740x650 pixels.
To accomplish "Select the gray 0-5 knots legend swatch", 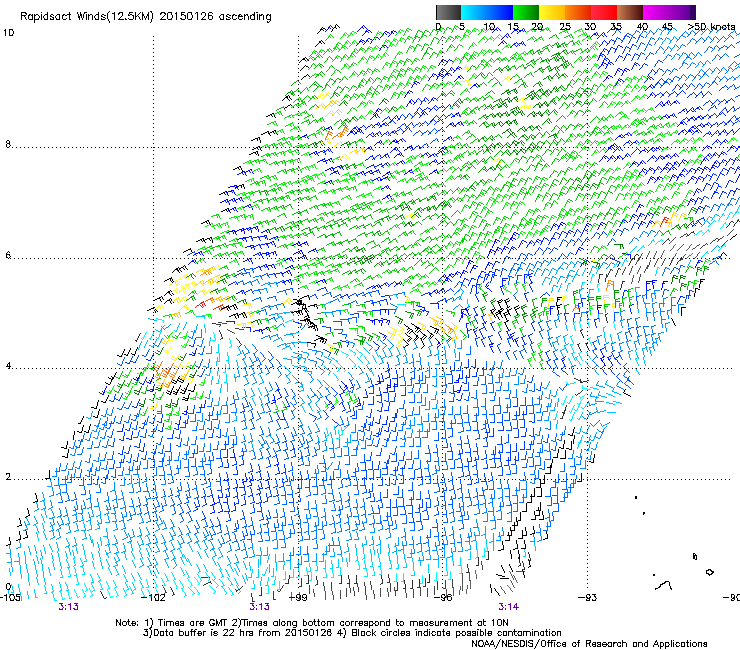I will click(448, 12).
